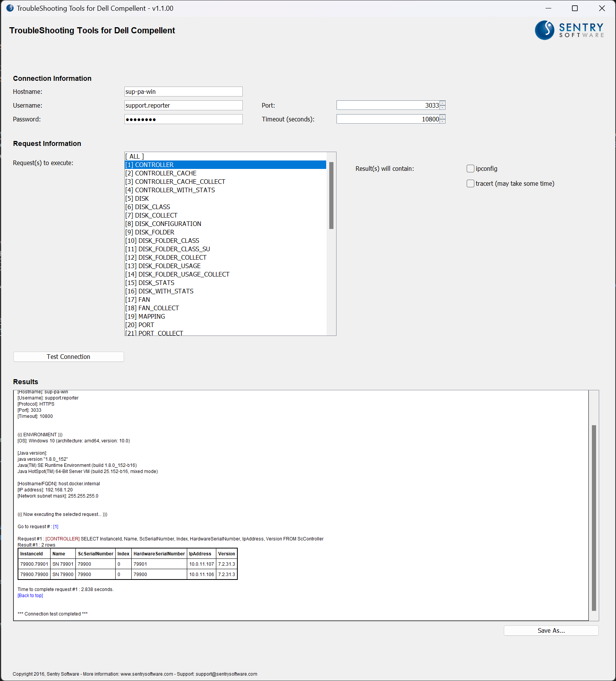Select the [19] MAPPING request
The height and width of the screenshot is (681, 616).
[145, 316]
